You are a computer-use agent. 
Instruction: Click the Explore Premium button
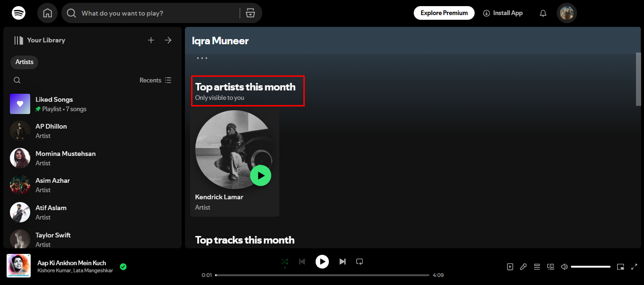tap(444, 13)
